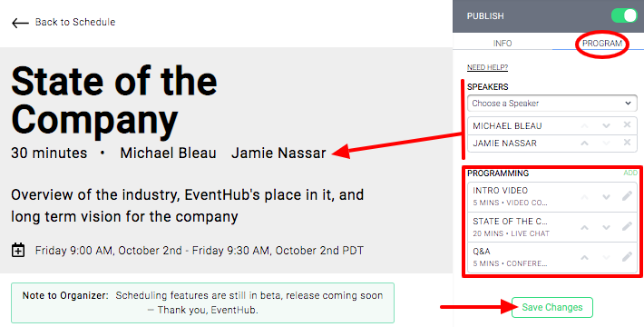Move Intro Video item down
This screenshot has width=644, height=327.
(x=606, y=197)
